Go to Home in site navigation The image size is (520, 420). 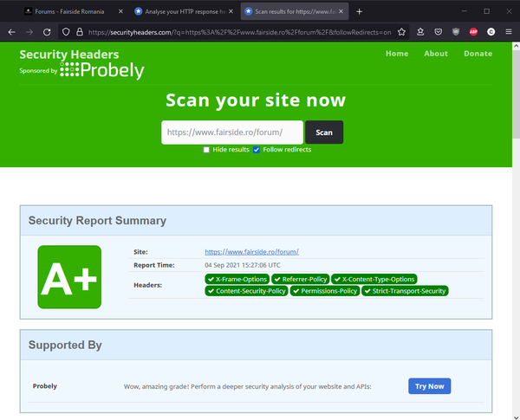(397, 54)
